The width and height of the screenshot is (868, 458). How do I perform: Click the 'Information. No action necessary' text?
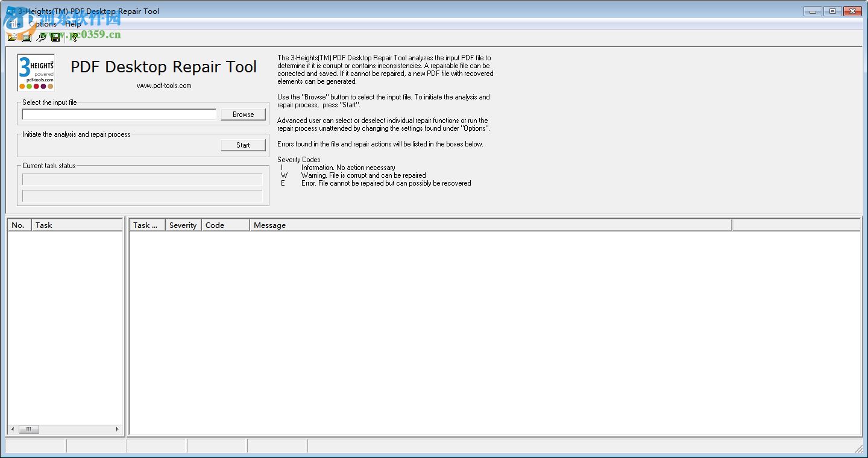pyautogui.click(x=348, y=168)
